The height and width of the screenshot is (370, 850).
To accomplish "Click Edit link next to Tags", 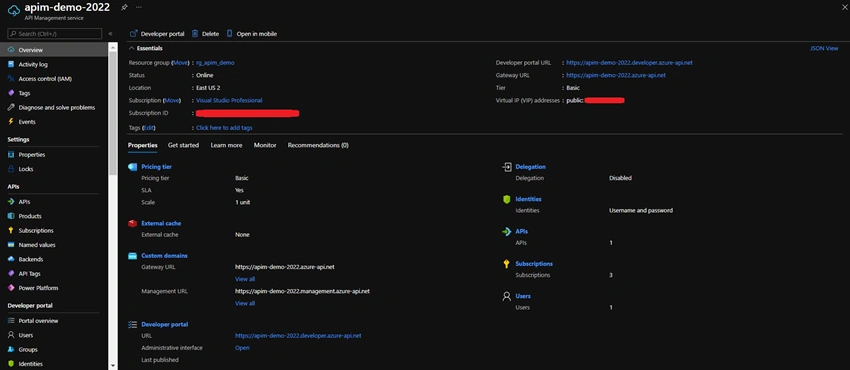I will click(x=149, y=128).
